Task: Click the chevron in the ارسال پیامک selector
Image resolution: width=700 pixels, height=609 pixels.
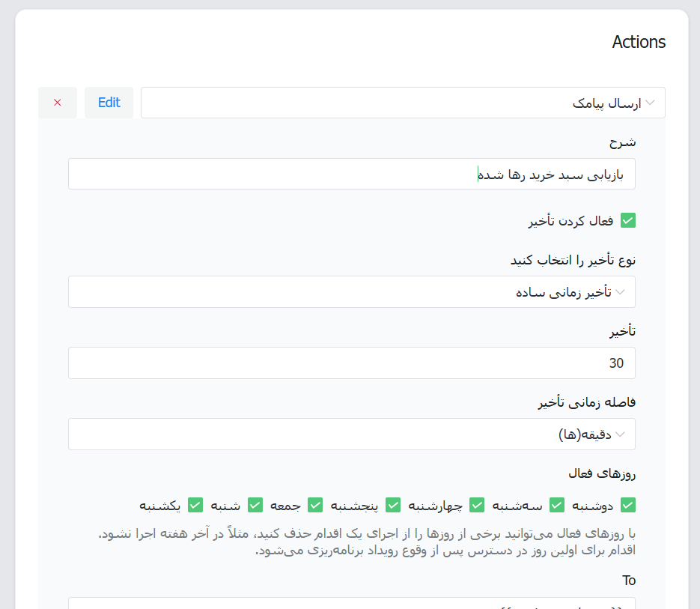Action: [x=651, y=103]
